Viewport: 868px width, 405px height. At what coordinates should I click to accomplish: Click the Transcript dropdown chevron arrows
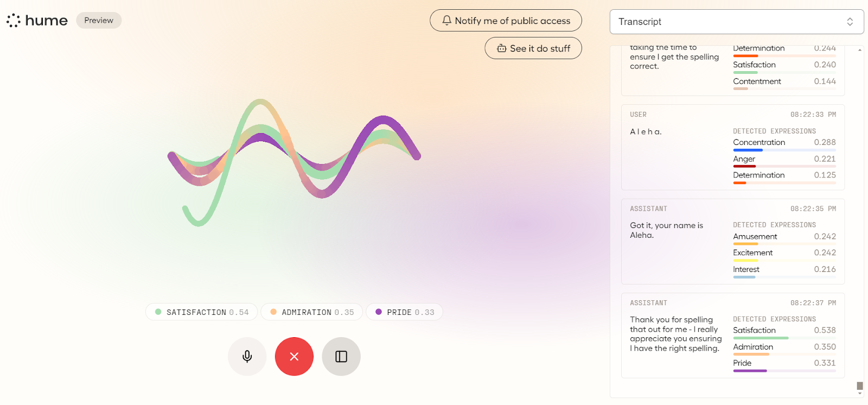tap(850, 22)
